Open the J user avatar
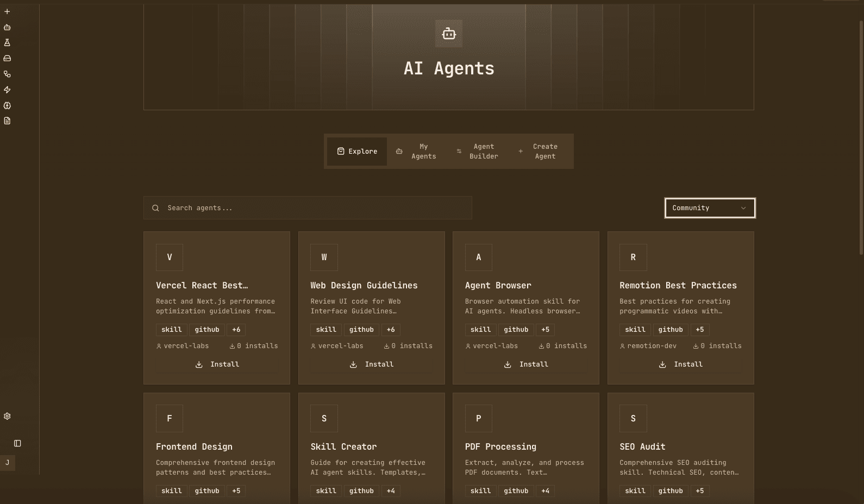 point(7,463)
